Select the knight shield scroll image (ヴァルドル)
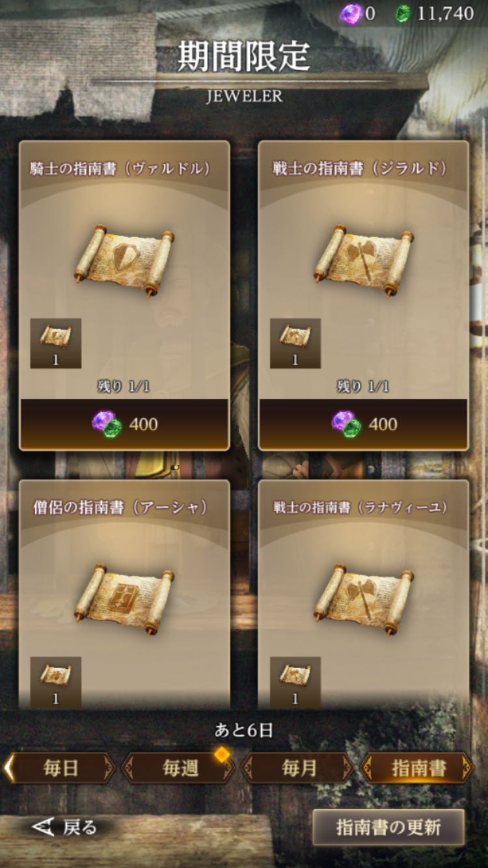The image size is (488, 868). click(124, 255)
